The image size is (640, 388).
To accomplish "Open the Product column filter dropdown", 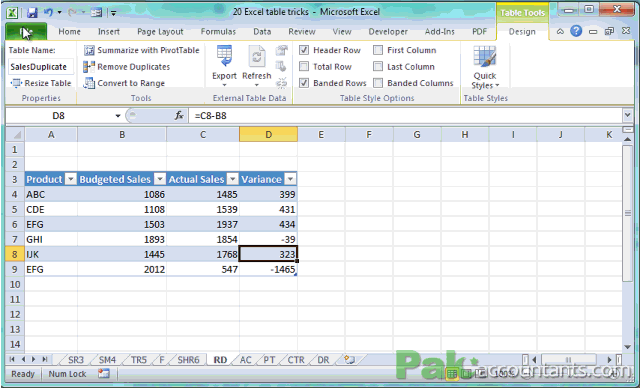I will [71, 179].
